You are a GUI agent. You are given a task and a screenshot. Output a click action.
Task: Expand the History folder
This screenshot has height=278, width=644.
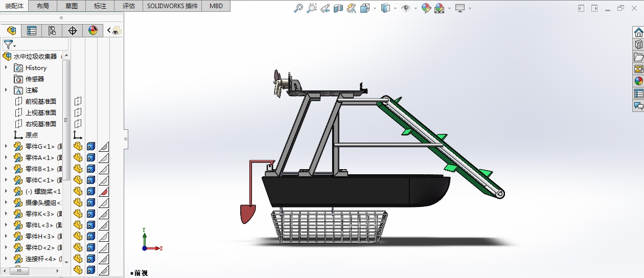pyautogui.click(x=6, y=67)
